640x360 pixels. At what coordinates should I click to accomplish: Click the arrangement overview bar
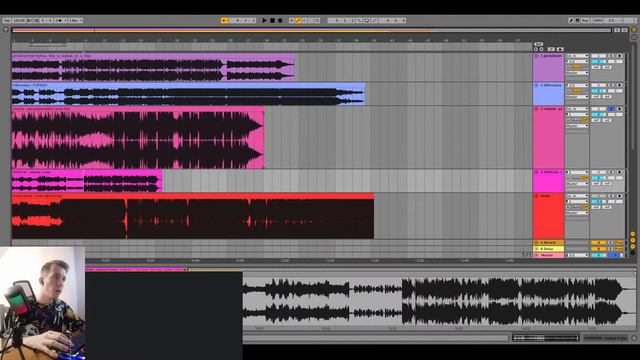[311, 30]
